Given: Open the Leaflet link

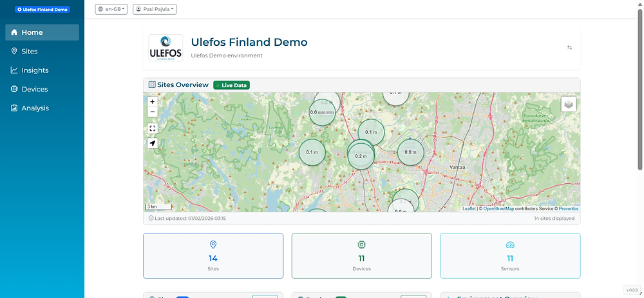Looking at the screenshot, I should click(x=469, y=209).
